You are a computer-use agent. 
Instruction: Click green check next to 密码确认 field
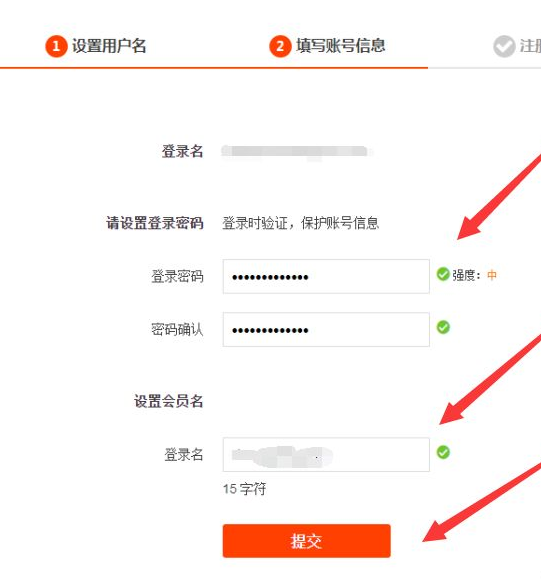pyautogui.click(x=443, y=327)
